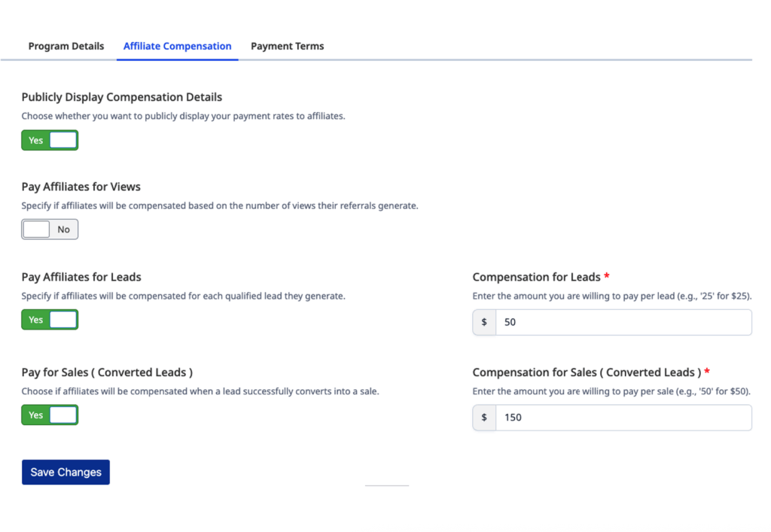
Task: Click the value 50 in leads field
Action: pos(510,322)
